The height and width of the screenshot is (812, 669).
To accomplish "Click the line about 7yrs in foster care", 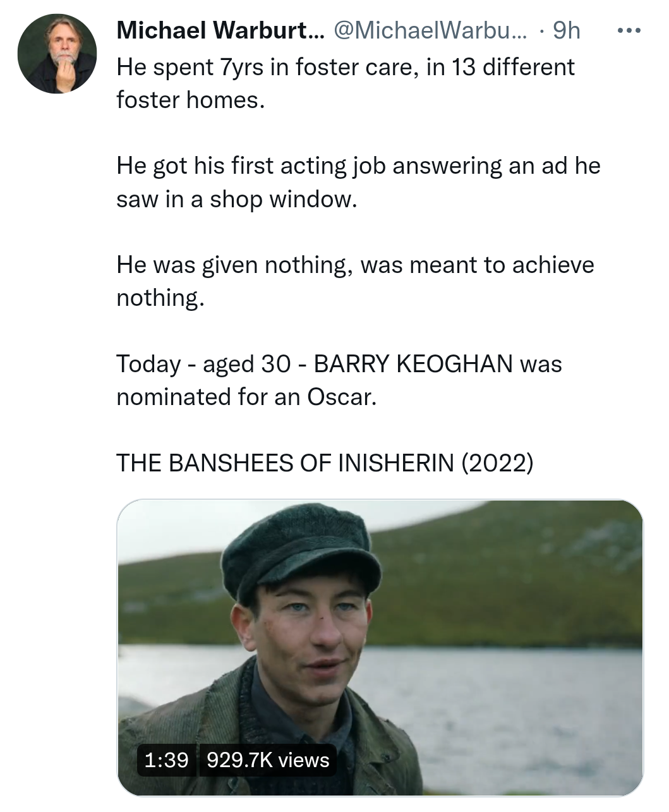I will tap(345, 67).
